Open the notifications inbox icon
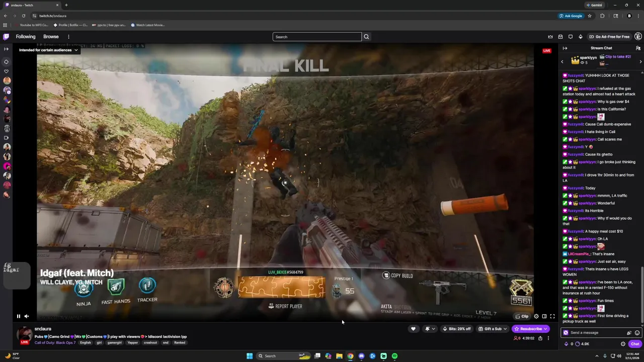The width and height of the screenshot is (644, 362). [x=560, y=37]
